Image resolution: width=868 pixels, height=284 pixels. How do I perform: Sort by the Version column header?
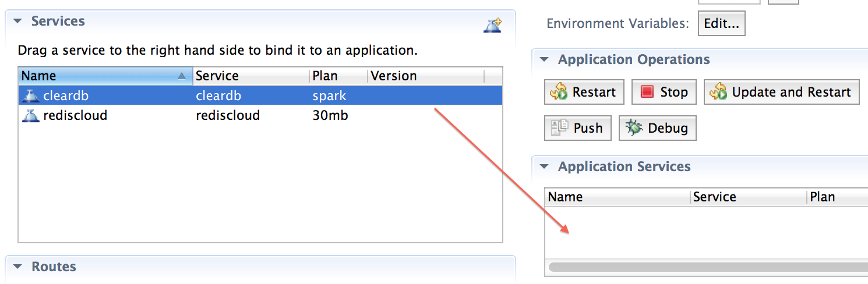(426, 76)
